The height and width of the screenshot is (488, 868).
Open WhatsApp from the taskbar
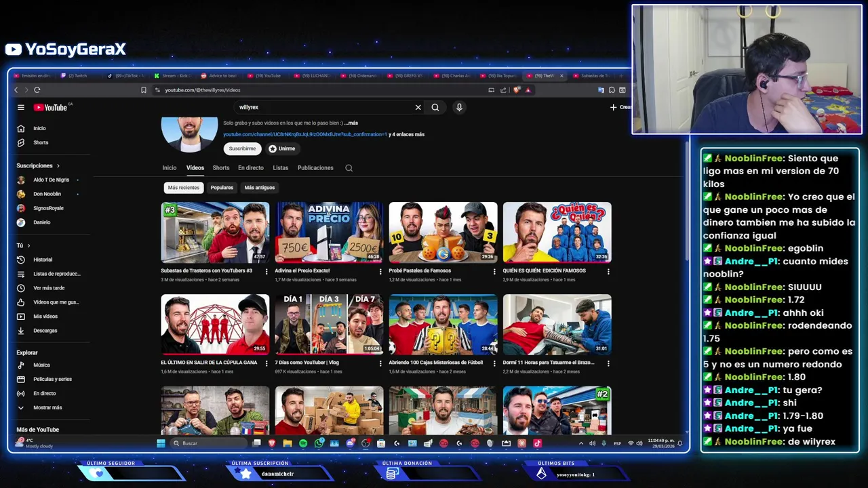319,443
